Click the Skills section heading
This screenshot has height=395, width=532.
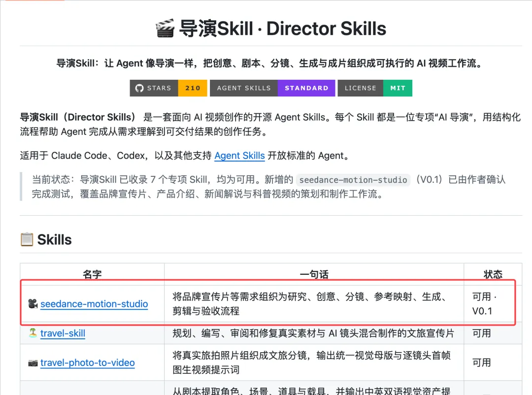(54, 239)
